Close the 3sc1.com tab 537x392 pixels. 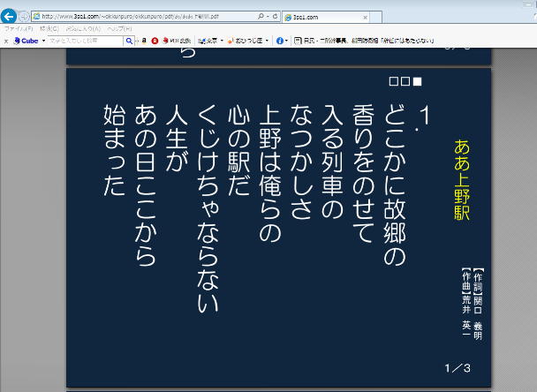[365, 17]
